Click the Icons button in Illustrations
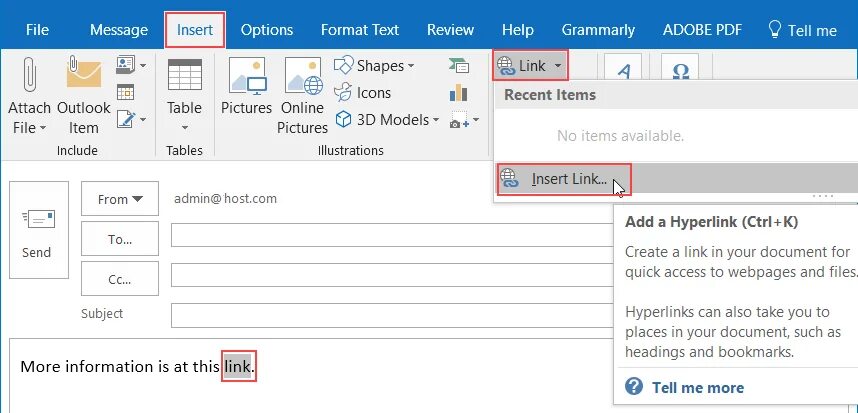The image size is (858, 413). pos(364,93)
